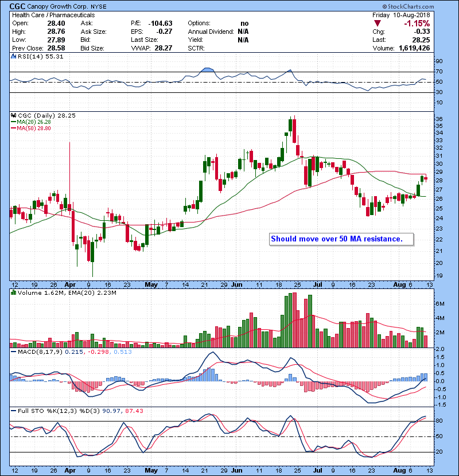The width and height of the screenshot is (459, 476).
Task: Click the Last price 28.25
Action: click(x=421, y=40)
